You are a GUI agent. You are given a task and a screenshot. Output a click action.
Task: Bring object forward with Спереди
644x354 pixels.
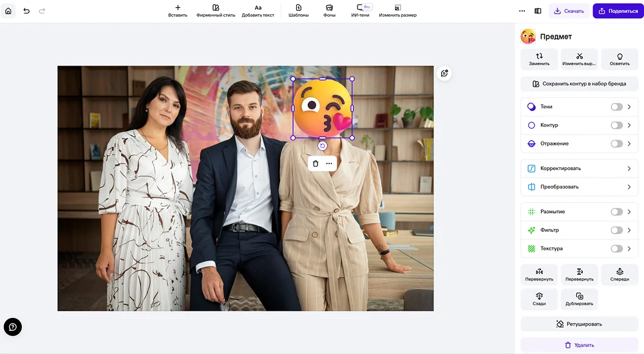620,275
